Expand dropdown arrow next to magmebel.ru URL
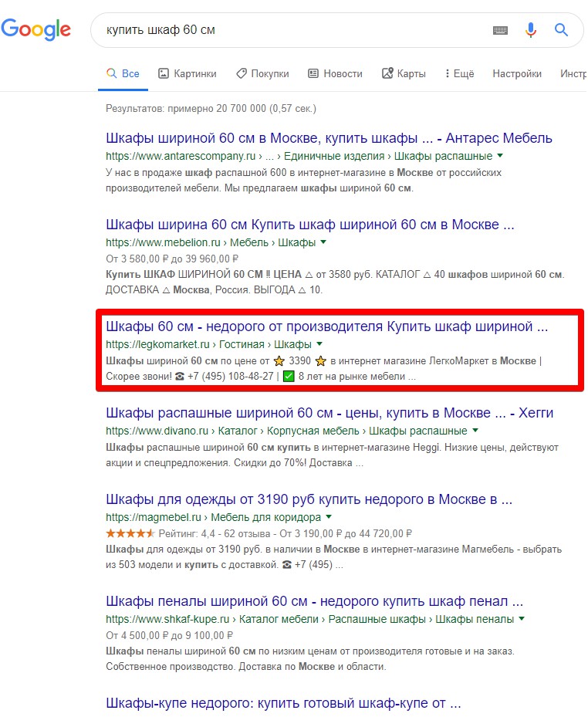588x717 pixels. (x=328, y=517)
